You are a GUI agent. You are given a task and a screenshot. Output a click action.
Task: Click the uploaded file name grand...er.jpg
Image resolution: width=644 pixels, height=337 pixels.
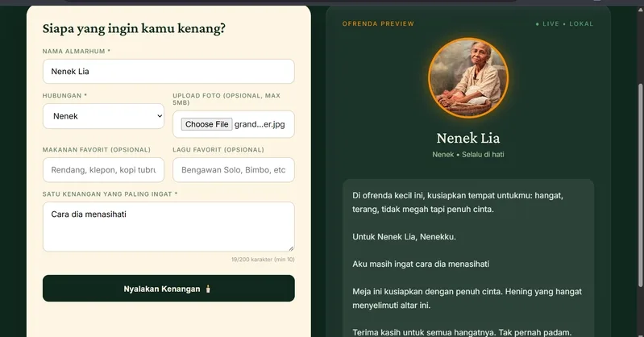260,124
